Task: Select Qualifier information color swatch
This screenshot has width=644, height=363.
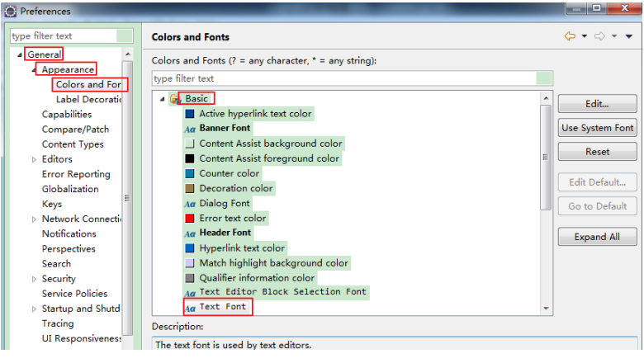Action: (x=189, y=278)
